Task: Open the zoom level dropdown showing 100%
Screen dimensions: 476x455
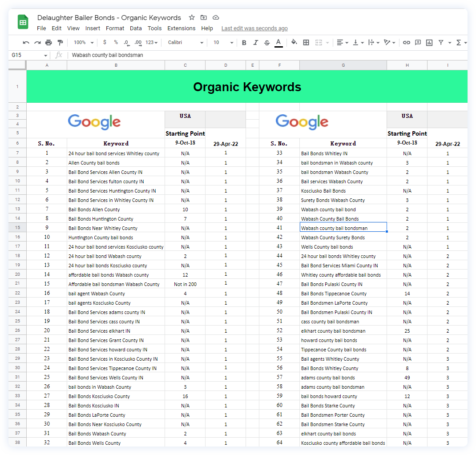Action: click(83, 42)
